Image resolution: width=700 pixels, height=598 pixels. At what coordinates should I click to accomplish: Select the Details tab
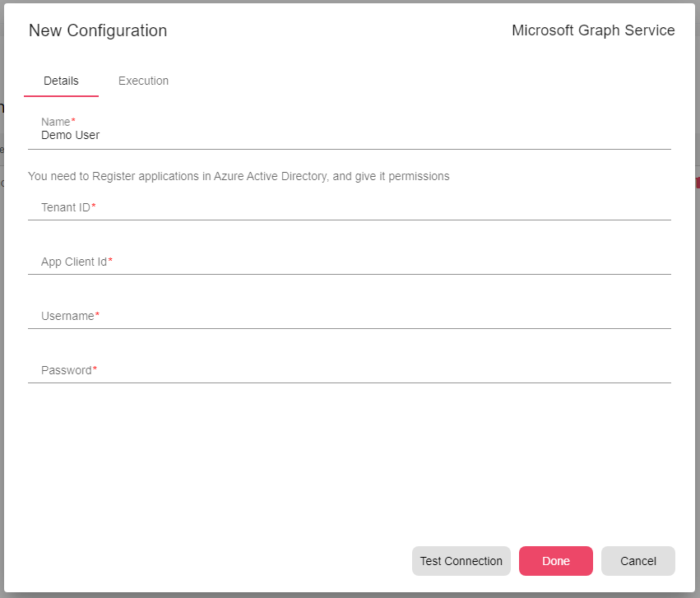point(61,81)
